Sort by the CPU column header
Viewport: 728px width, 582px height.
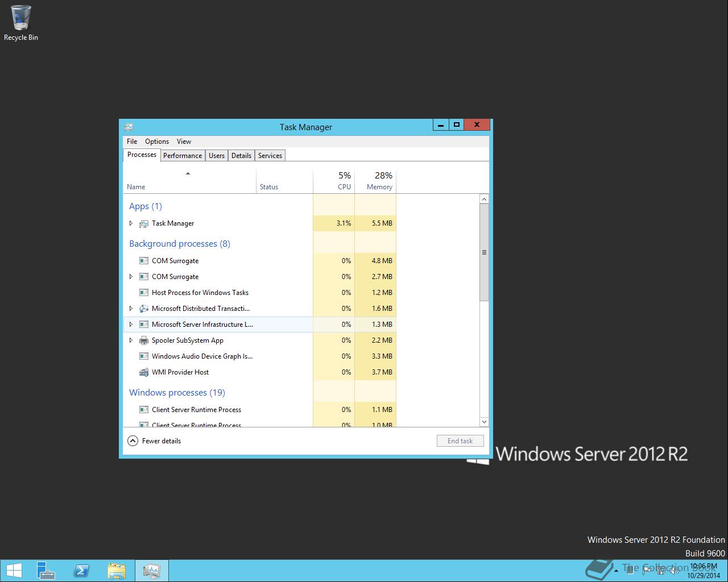click(x=334, y=181)
